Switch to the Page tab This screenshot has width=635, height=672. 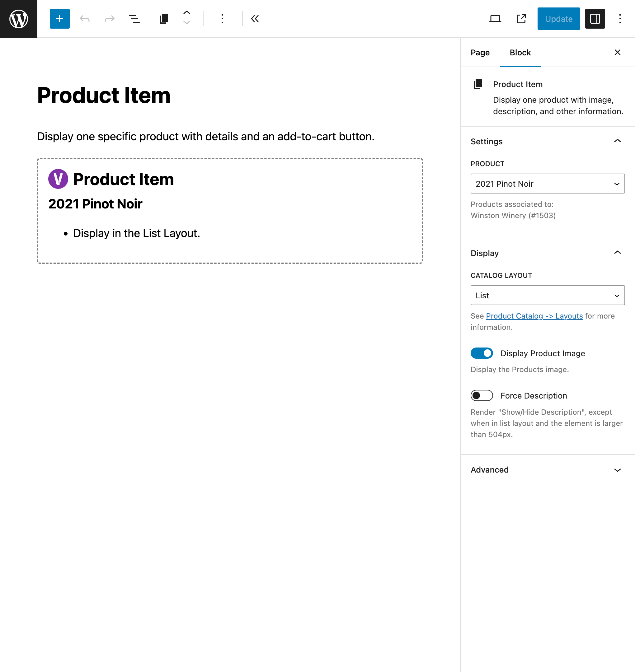click(x=480, y=53)
